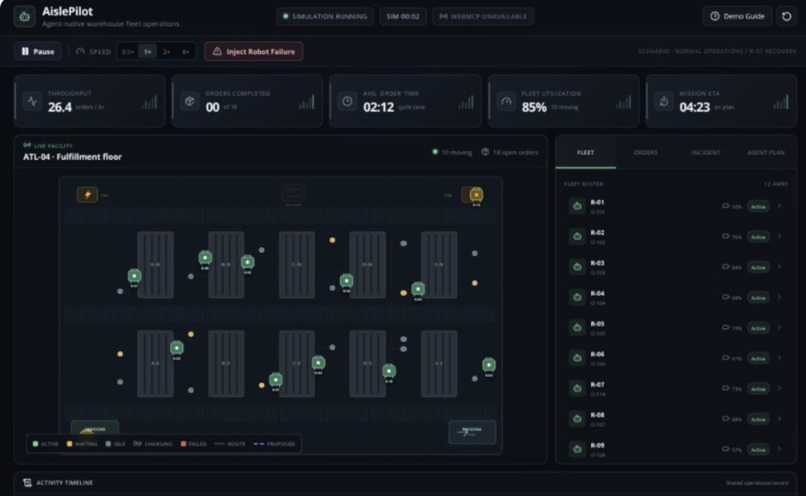
Task: Click the Inject Robot Failure button
Action: [x=253, y=51]
